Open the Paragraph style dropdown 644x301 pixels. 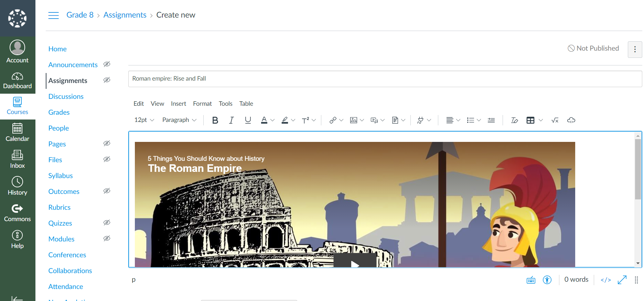[179, 120]
